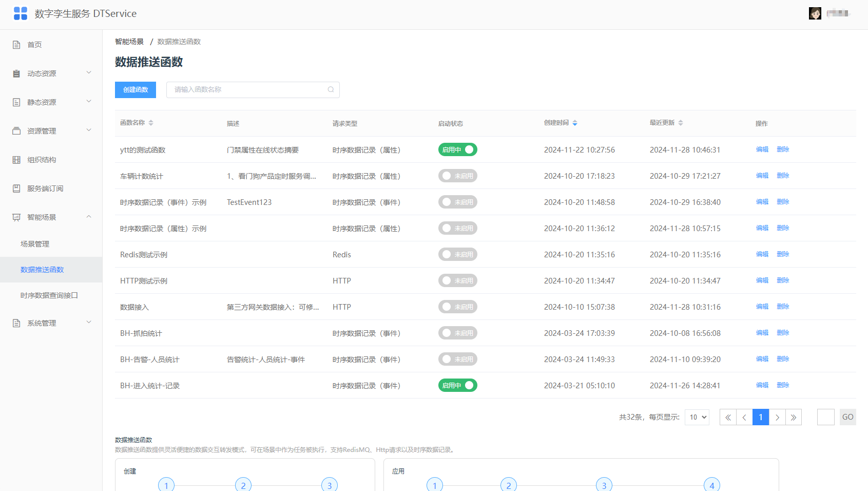Expand the 动态资源 menu
This screenshot has height=491, width=868.
[x=51, y=73]
